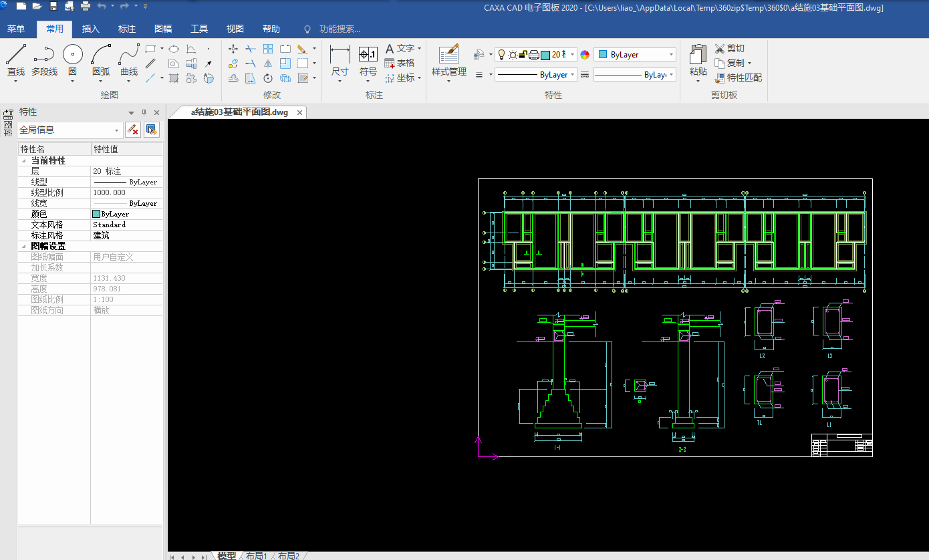Select the 直线 line drawing tool

coord(15,55)
